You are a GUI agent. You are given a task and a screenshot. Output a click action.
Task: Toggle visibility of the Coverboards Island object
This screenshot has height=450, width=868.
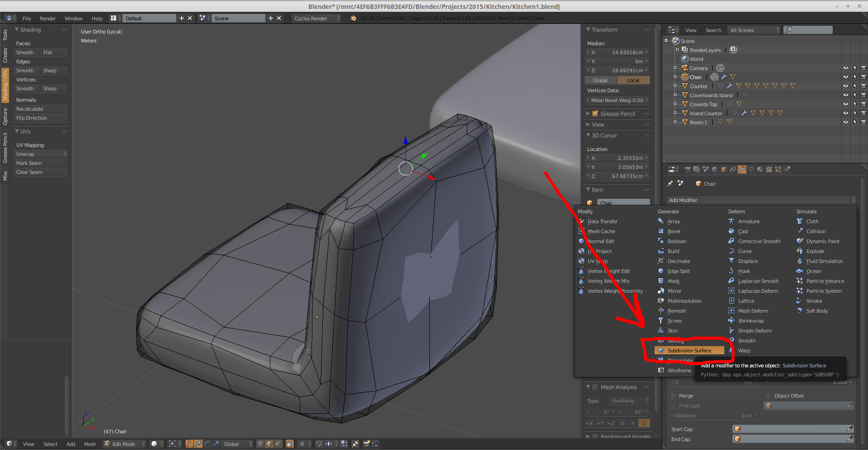click(x=846, y=95)
